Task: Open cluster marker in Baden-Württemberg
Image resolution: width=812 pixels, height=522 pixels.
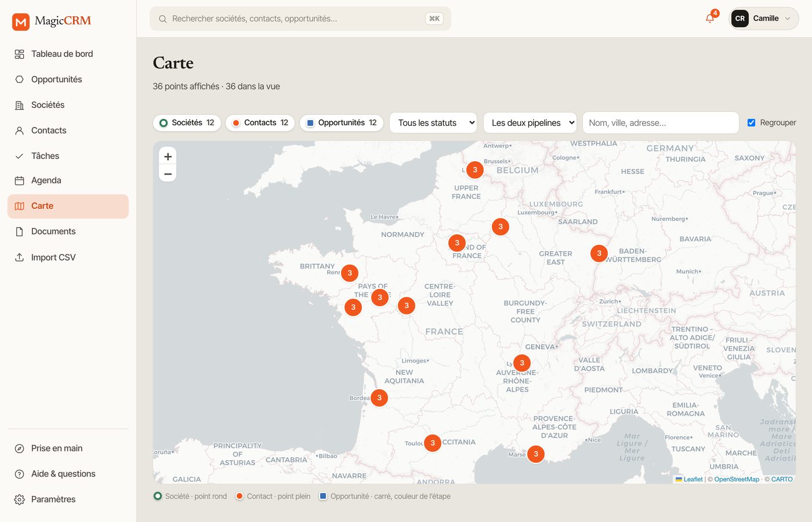Action: pyautogui.click(x=599, y=253)
